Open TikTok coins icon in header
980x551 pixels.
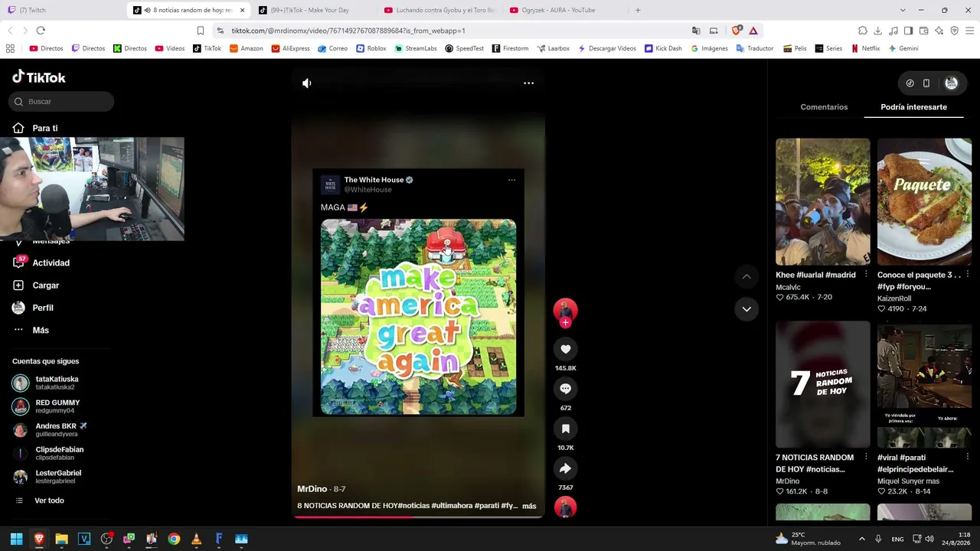910,83
